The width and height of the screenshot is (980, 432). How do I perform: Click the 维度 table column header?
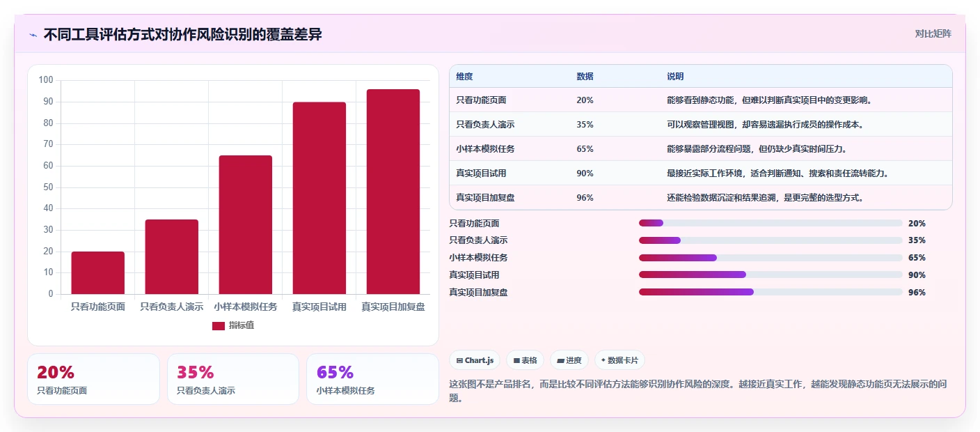[x=464, y=77]
